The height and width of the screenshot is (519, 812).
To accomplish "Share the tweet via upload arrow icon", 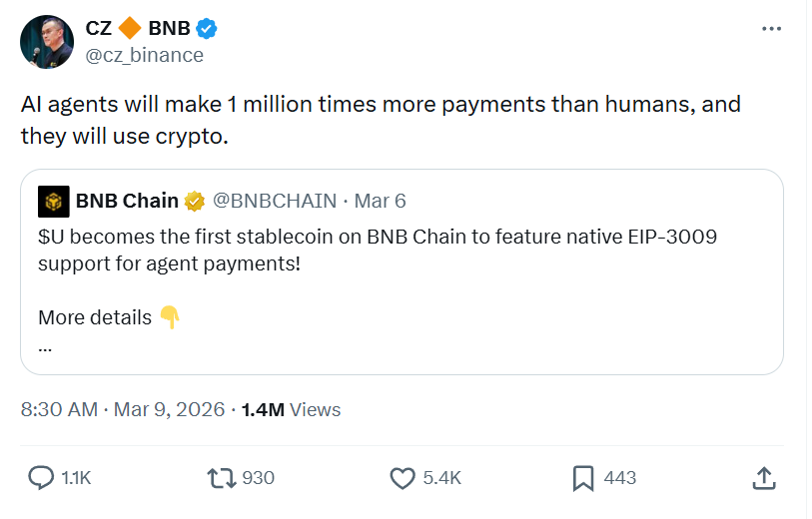I will (x=763, y=478).
